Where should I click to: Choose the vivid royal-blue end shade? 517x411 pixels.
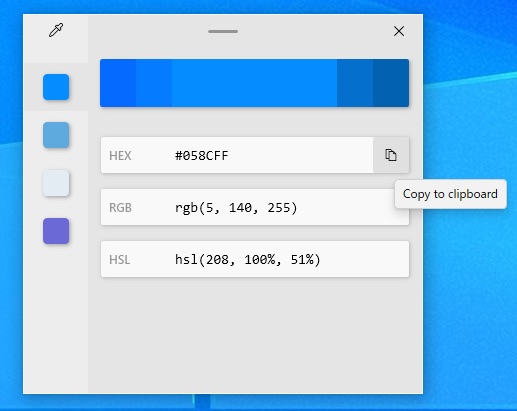pos(118,83)
